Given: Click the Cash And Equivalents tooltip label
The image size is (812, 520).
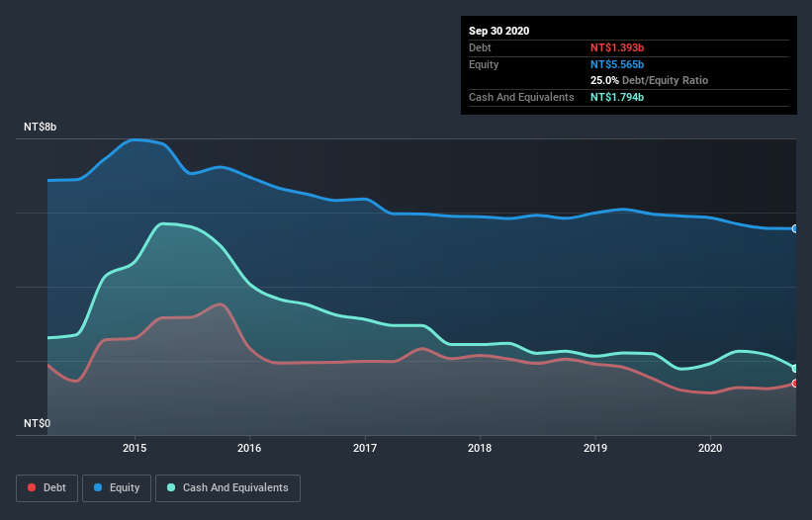Looking at the screenshot, I should (521, 97).
